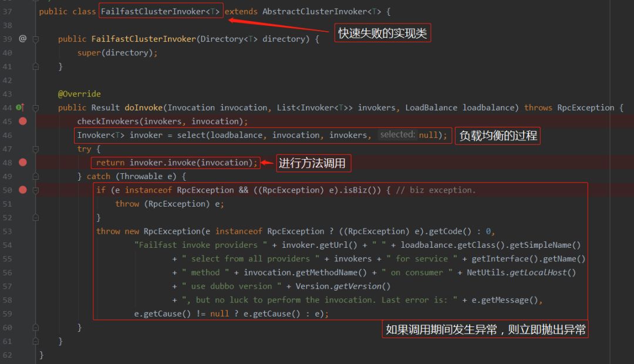Click the fold end marker on line 61
The image size is (634, 364).
tap(36, 341)
